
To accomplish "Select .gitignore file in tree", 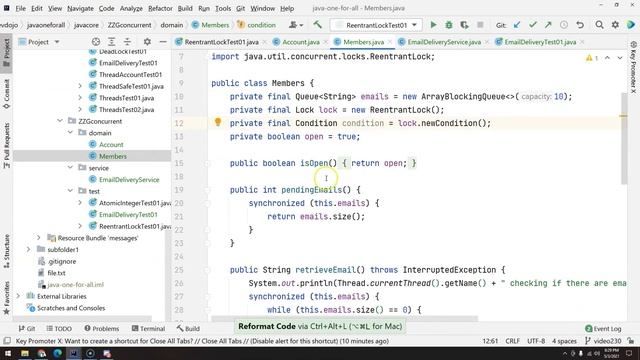I will pos(62,261).
